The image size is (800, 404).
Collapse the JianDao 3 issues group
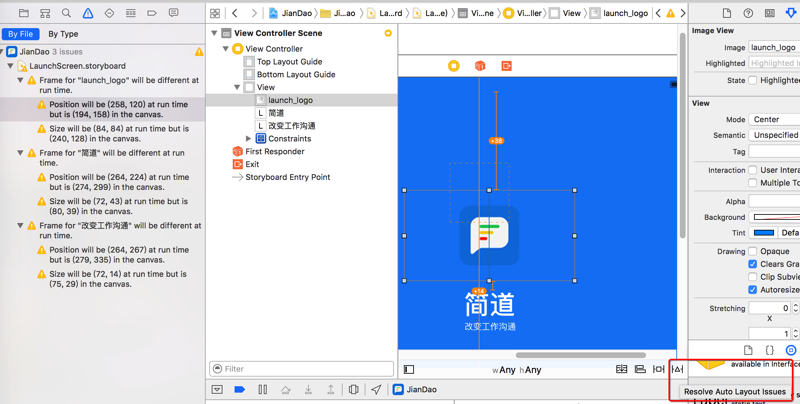2,52
